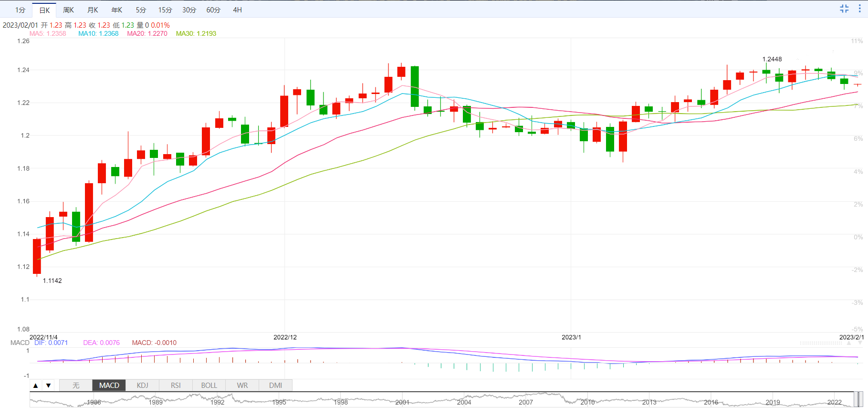868x417 pixels.
Task: Click the exit fullscreen icon
Action: 844,9
